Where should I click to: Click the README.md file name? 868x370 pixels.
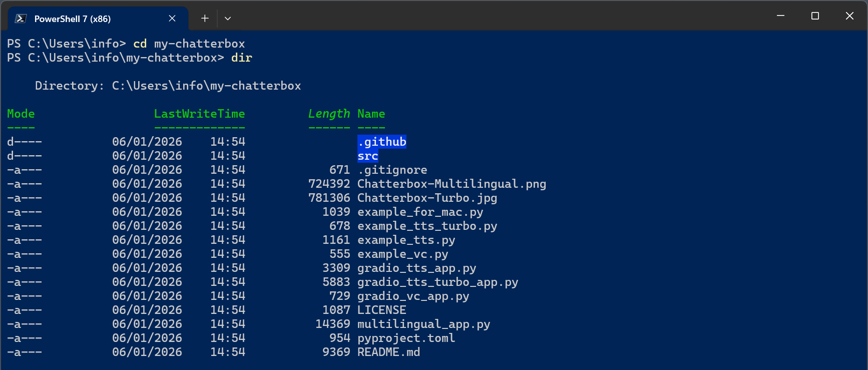click(388, 352)
